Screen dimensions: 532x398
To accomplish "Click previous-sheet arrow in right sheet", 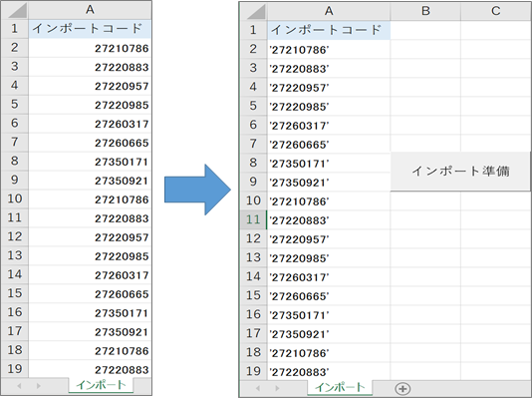I will point(258,388).
